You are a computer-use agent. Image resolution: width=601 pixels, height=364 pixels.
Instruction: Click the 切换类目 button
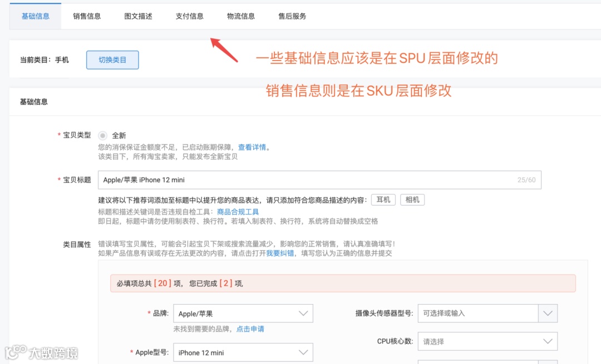(112, 59)
